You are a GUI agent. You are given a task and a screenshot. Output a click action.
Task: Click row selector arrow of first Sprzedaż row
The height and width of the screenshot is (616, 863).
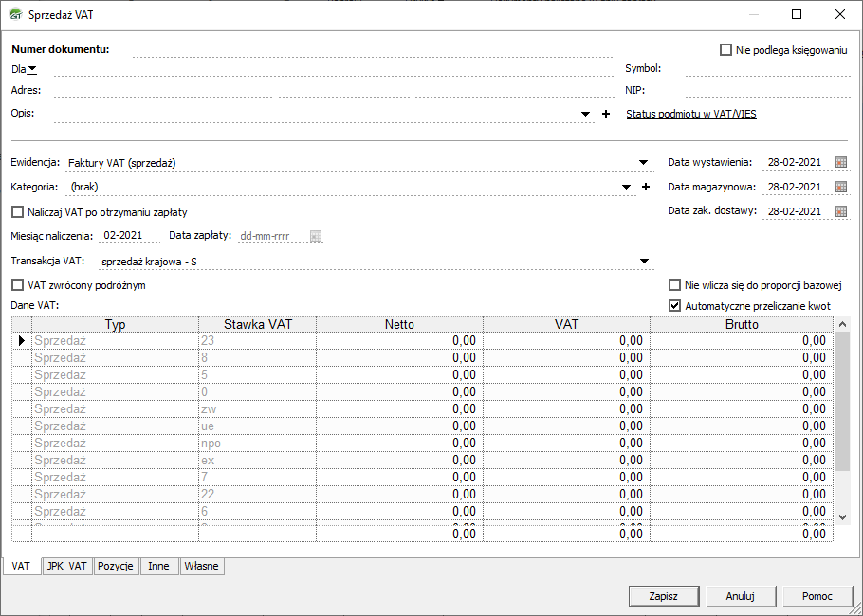22,341
